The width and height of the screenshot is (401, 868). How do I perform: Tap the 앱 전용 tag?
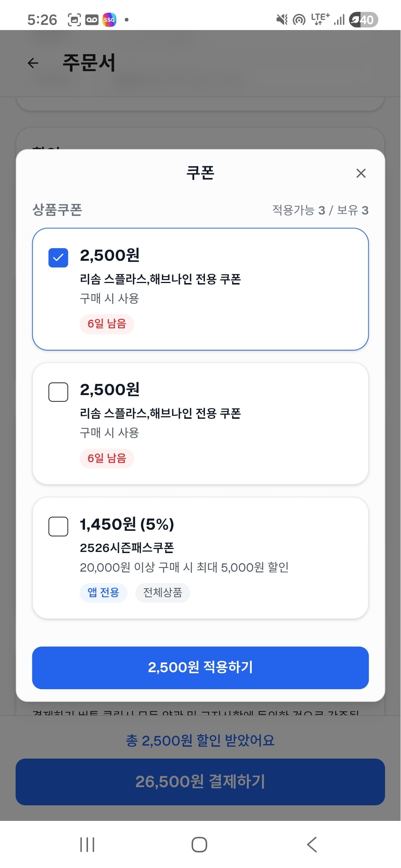103,592
